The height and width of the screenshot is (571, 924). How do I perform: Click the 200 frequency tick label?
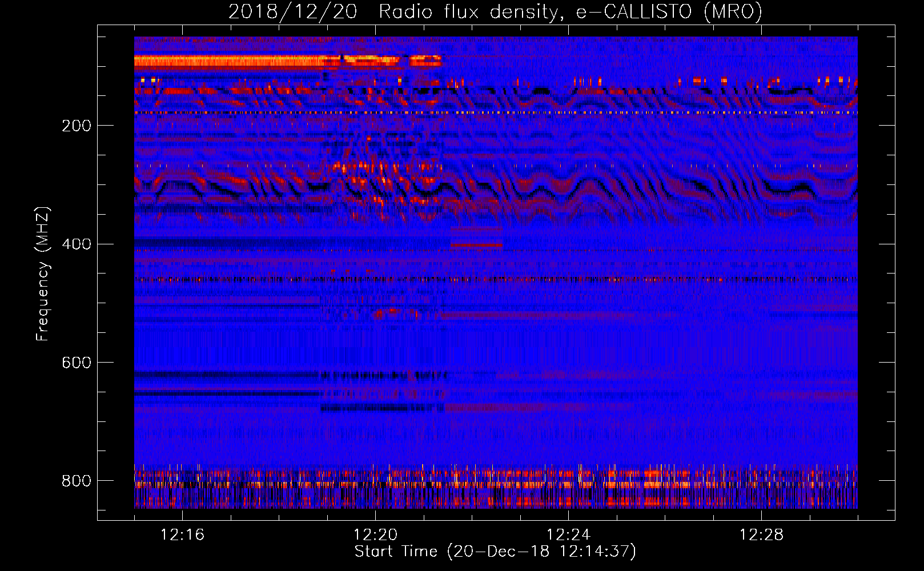pyautogui.click(x=77, y=126)
